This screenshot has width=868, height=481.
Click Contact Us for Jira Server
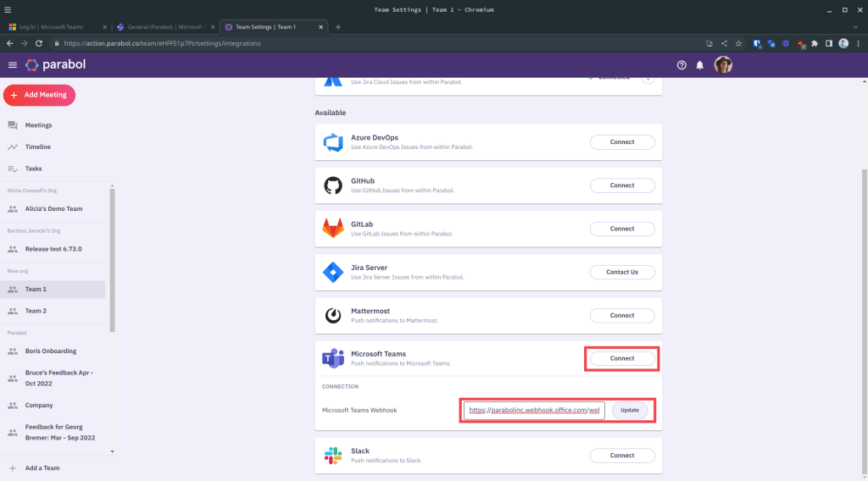tap(622, 272)
